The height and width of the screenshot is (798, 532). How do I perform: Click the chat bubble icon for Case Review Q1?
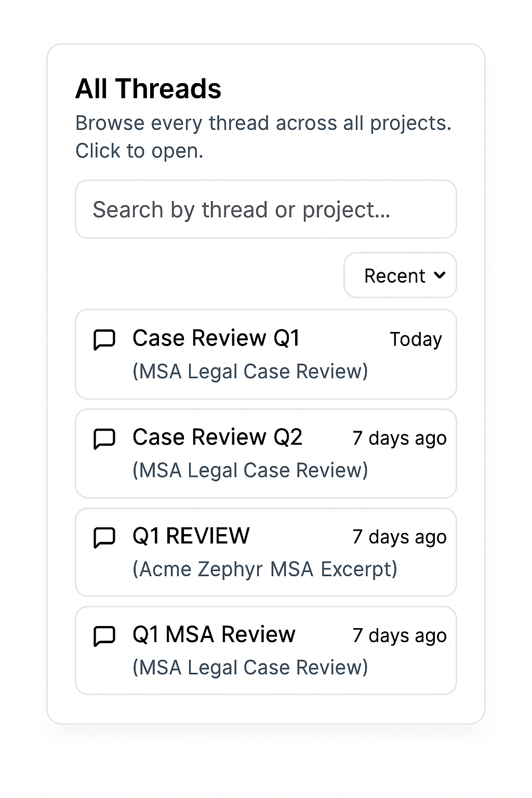point(104,340)
